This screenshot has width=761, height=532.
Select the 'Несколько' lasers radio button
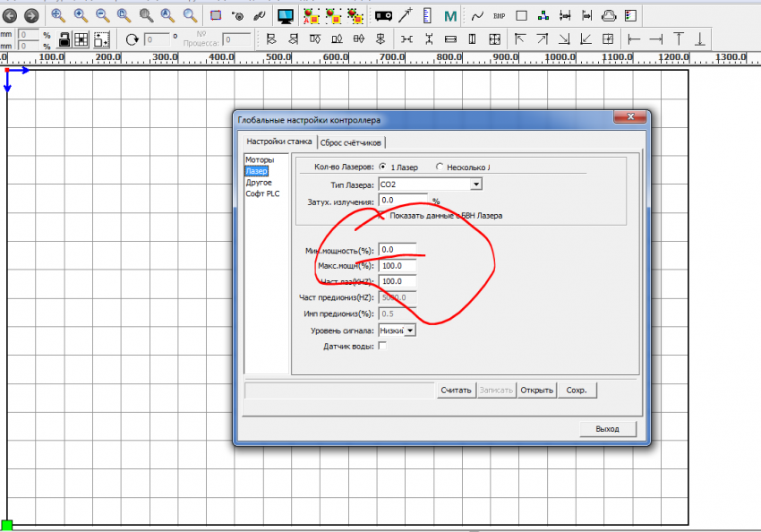tap(439, 167)
